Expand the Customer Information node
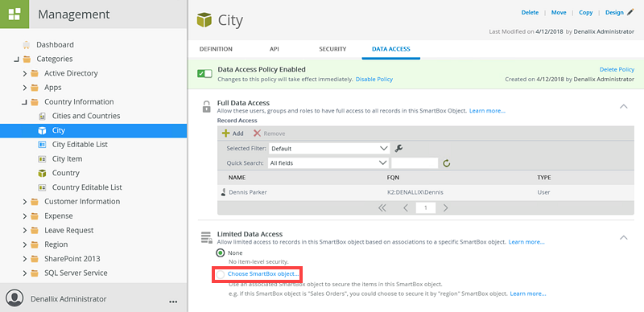 25,202
